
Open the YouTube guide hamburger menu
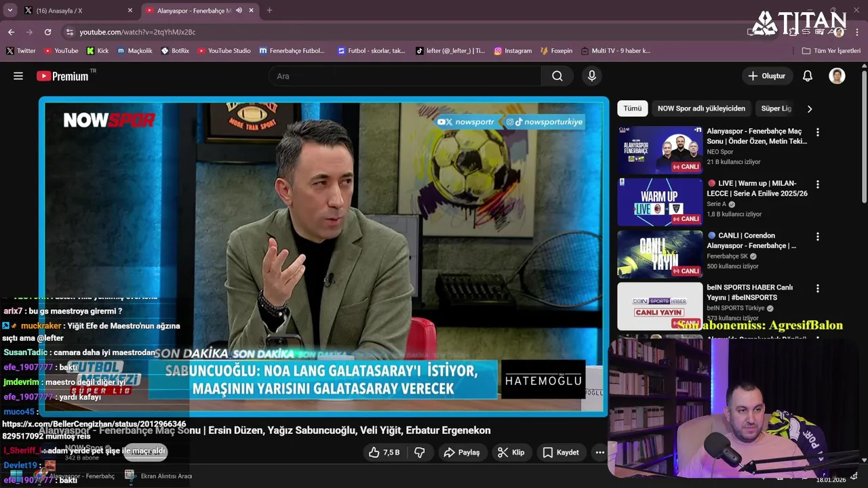(x=18, y=76)
